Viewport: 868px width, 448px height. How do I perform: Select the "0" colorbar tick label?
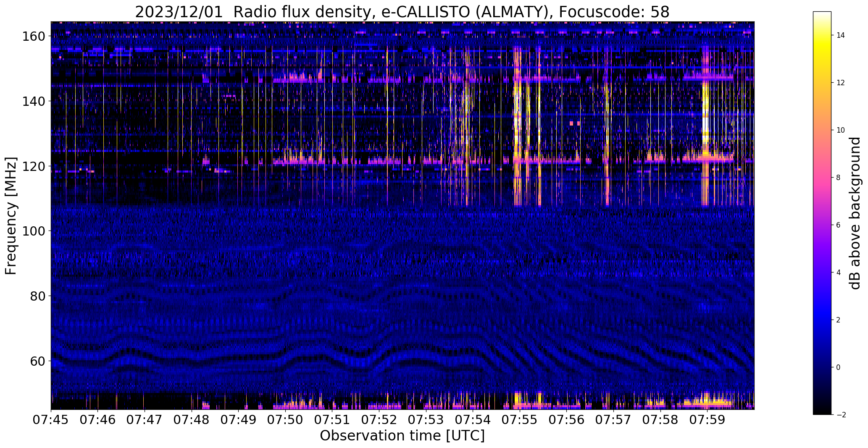(838, 367)
